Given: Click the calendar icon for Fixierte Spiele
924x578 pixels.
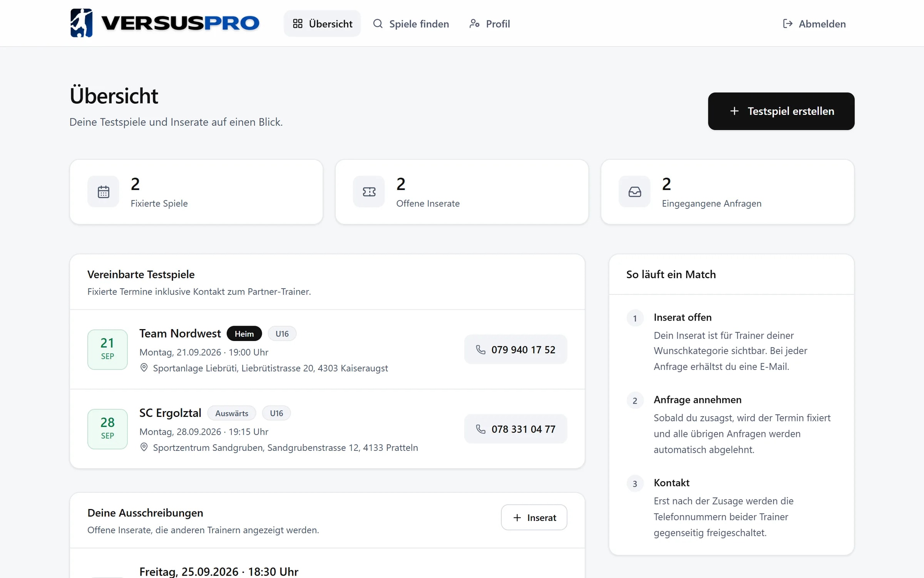Looking at the screenshot, I should pos(103,192).
